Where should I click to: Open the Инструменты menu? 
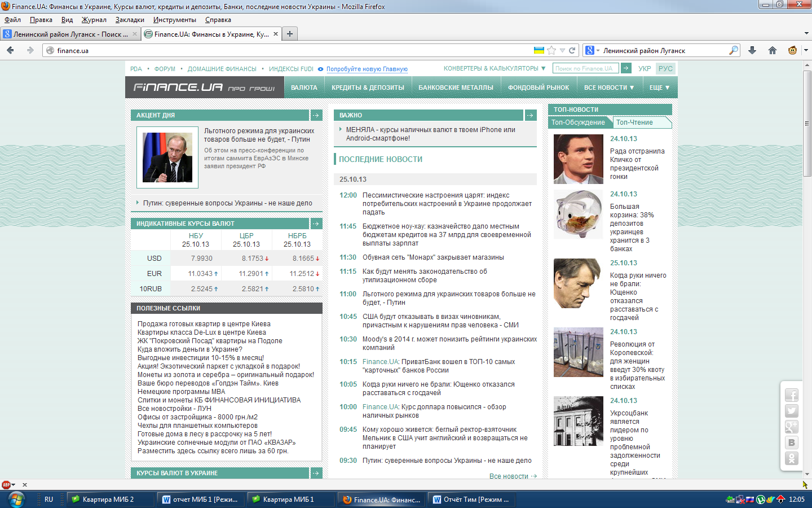click(x=175, y=20)
